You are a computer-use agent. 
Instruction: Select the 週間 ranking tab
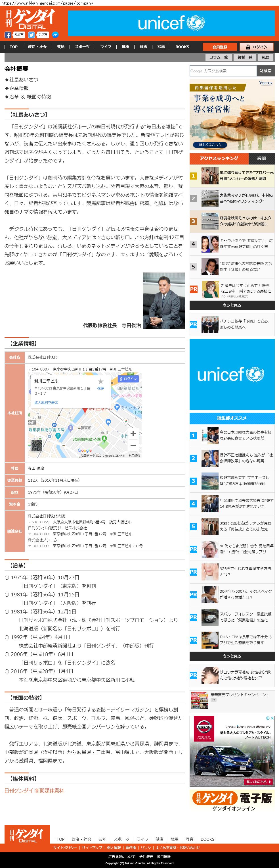point(261,158)
